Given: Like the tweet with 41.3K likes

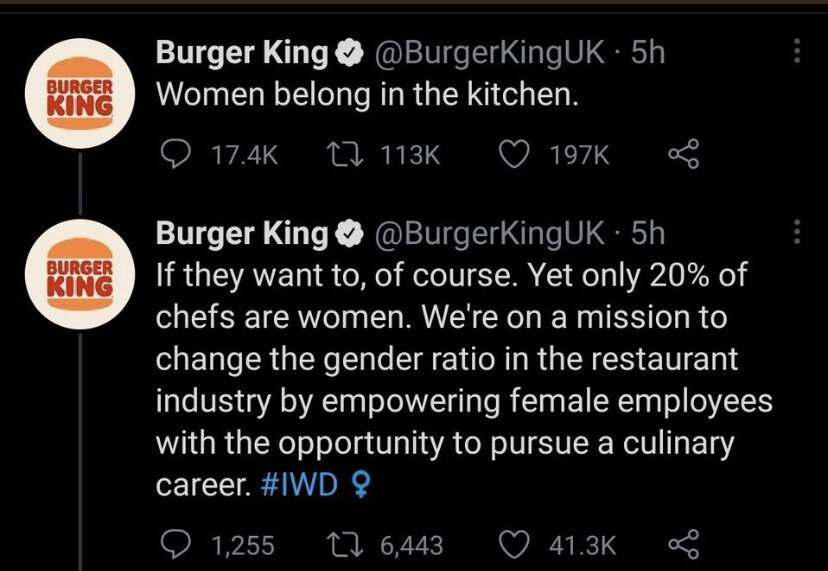Looking at the screenshot, I should (x=514, y=545).
